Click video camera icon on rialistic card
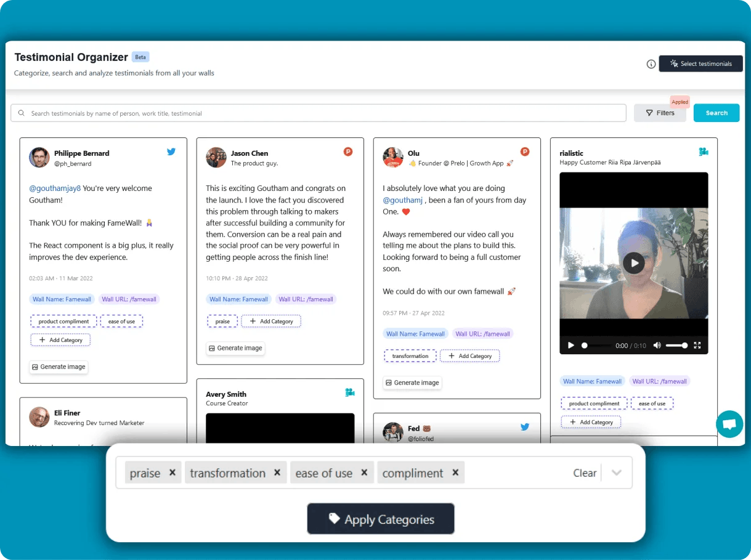Screen dimensions: 751x560 point(704,152)
